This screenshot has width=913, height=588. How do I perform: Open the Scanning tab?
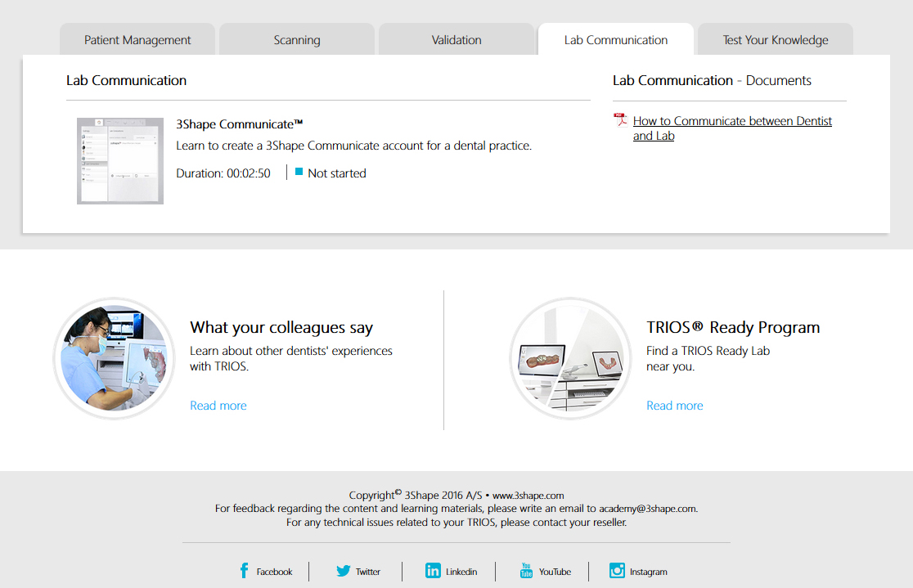(297, 40)
